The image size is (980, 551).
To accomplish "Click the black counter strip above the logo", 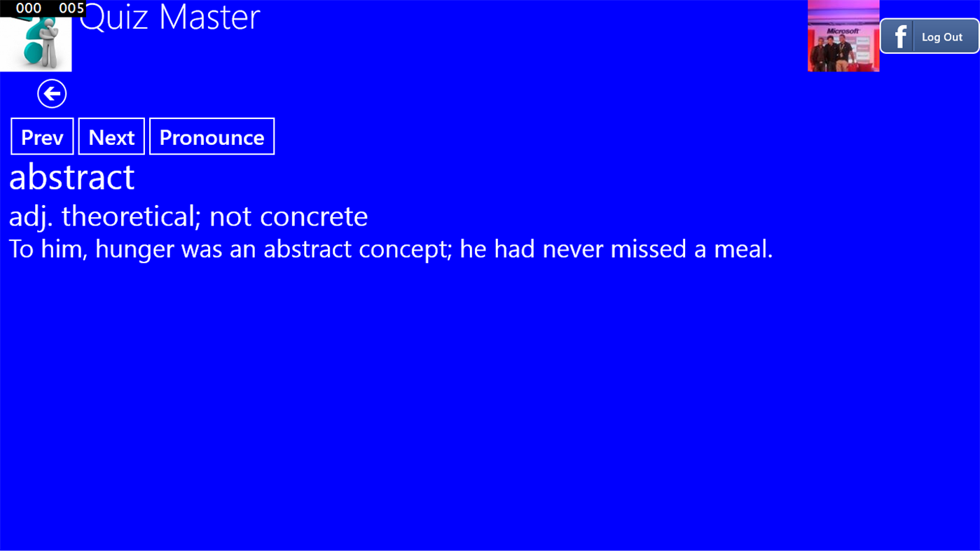I will (x=43, y=8).
